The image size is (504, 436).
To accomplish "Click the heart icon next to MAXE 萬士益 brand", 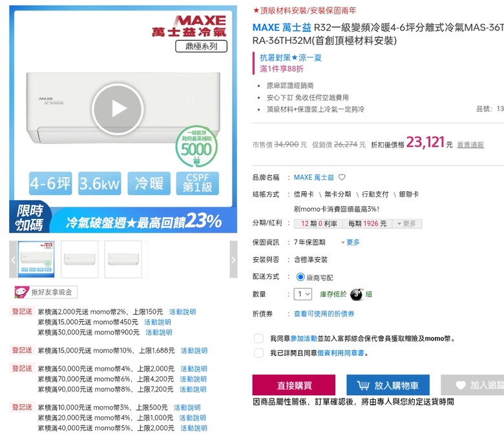I will click(342, 178).
